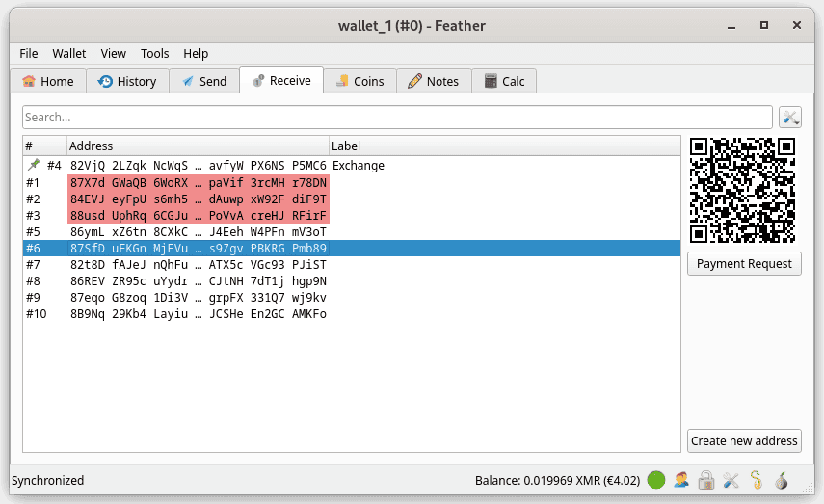Click the Payment Request button
Viewport: 824px width, 504px height.
(743, 264)
